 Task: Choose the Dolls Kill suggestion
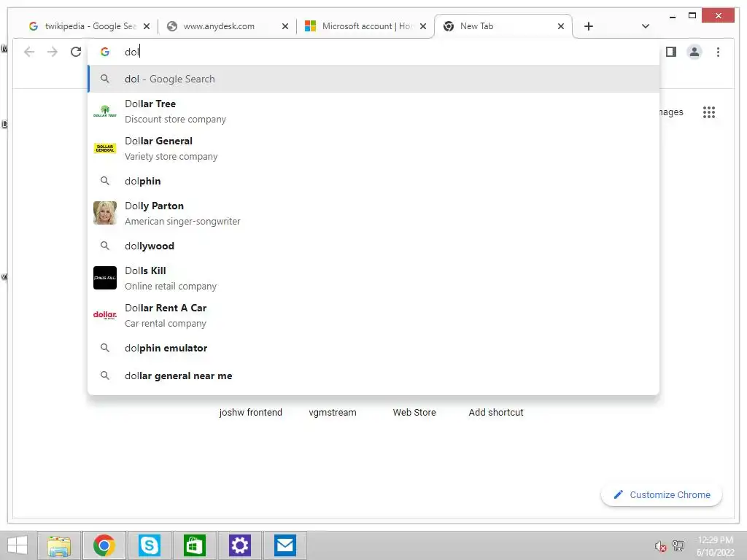tap(373, 278)
